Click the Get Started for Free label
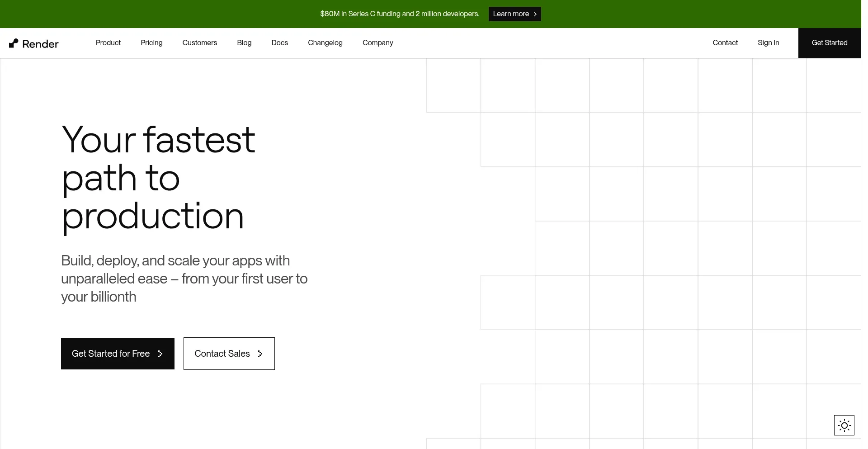Screen dimensions: 868x449 click(x=111, y=354)
